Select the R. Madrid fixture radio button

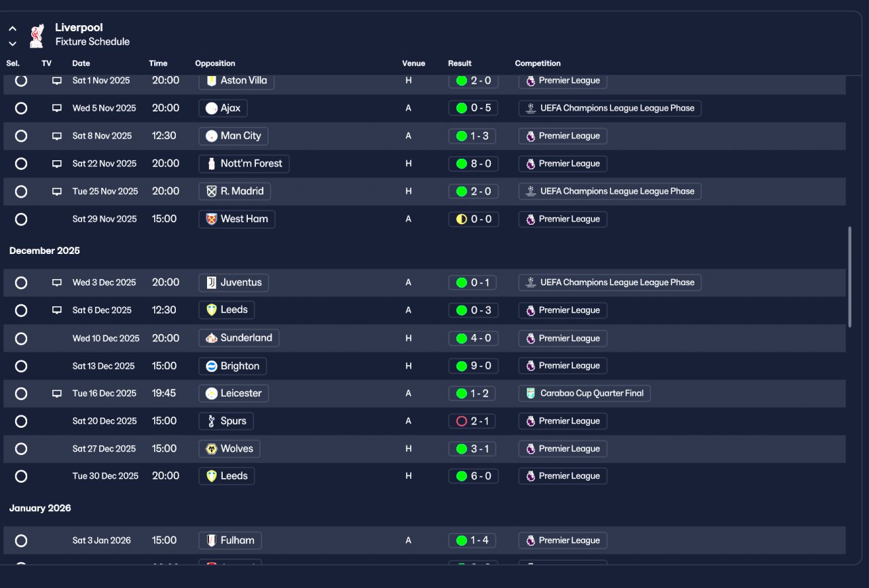21,191
